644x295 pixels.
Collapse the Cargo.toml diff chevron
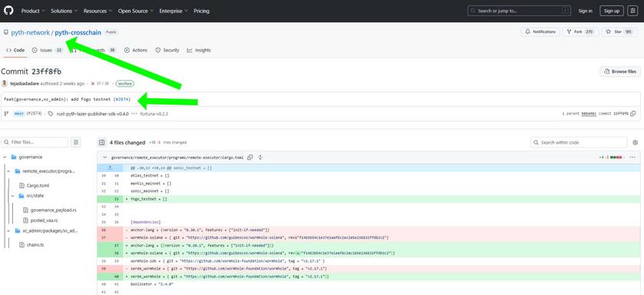point(105,157)
